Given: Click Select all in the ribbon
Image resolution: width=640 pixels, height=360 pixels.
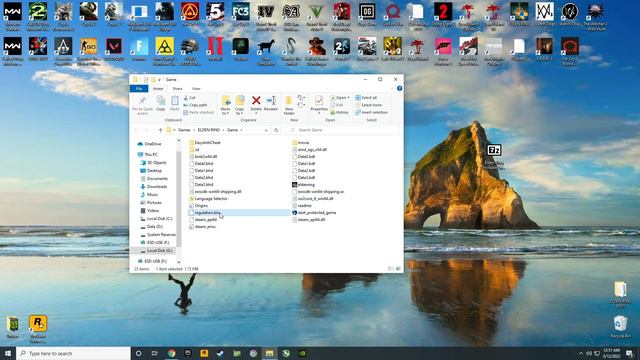Looking at the screenshot, I should pyautogui.click(x=366, y=98).
